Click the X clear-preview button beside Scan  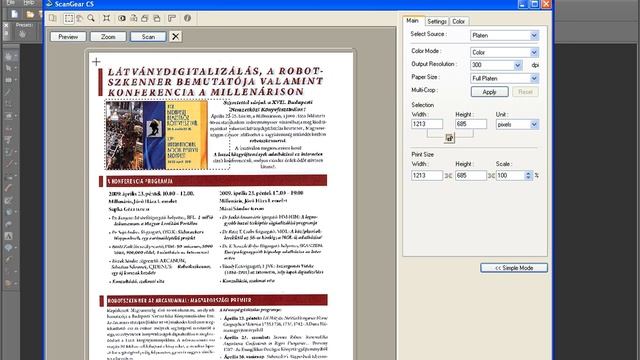(176, 37)
